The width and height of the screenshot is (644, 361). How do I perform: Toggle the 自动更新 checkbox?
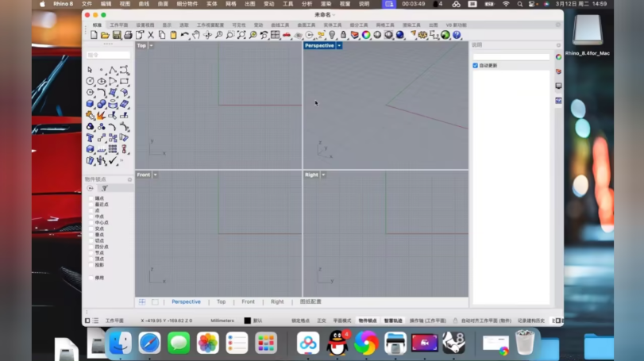[x=475, y=66]
